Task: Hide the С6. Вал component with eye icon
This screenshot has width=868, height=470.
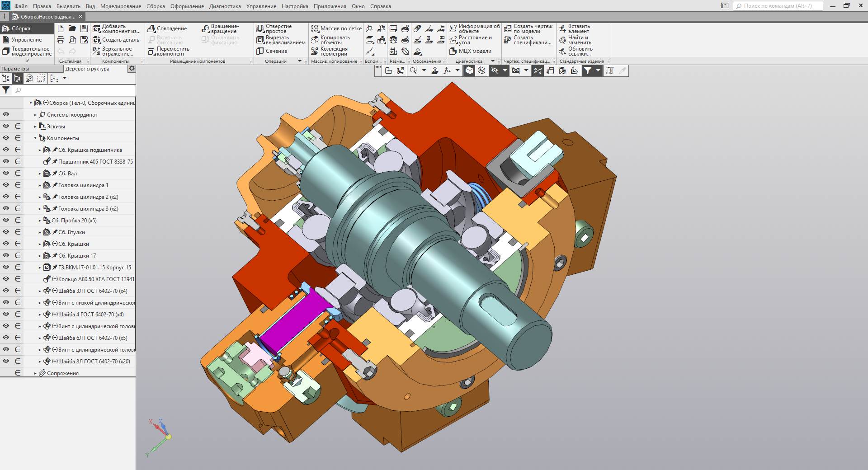Action: 6,173
